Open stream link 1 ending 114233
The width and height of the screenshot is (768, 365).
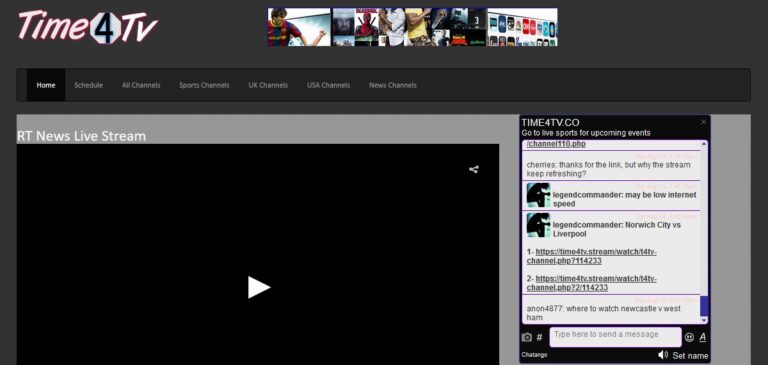click(592, 256)
